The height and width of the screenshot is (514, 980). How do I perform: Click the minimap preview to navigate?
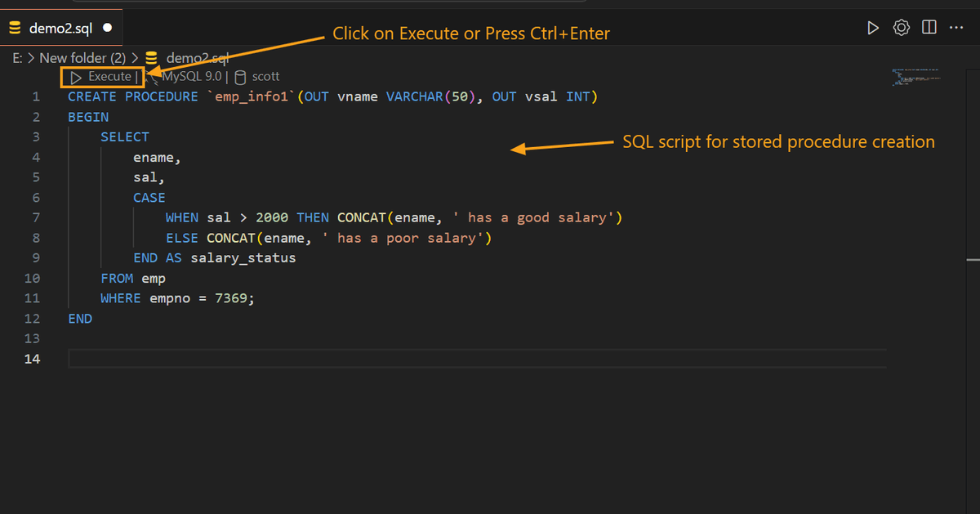tap(915, 78)
